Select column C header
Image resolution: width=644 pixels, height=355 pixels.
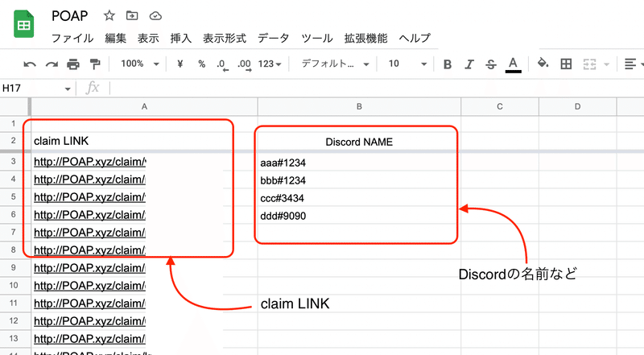coord(500,107)
